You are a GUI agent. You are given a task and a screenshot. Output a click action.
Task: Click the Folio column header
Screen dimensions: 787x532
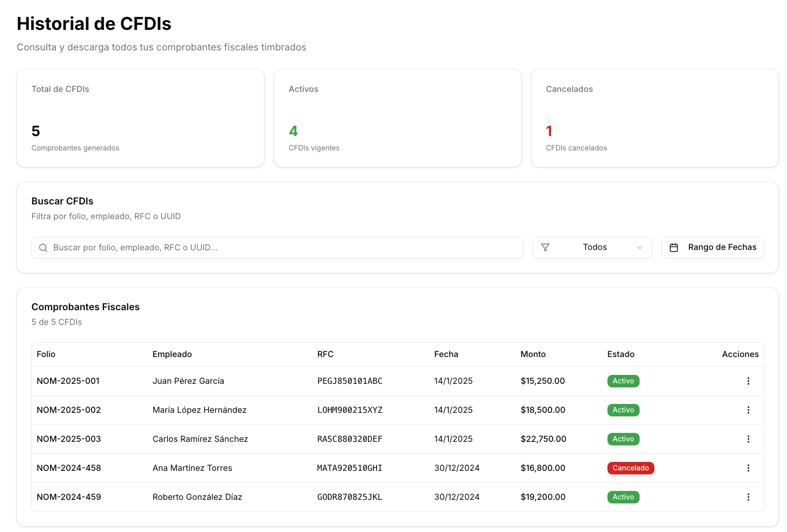point(46,354)
